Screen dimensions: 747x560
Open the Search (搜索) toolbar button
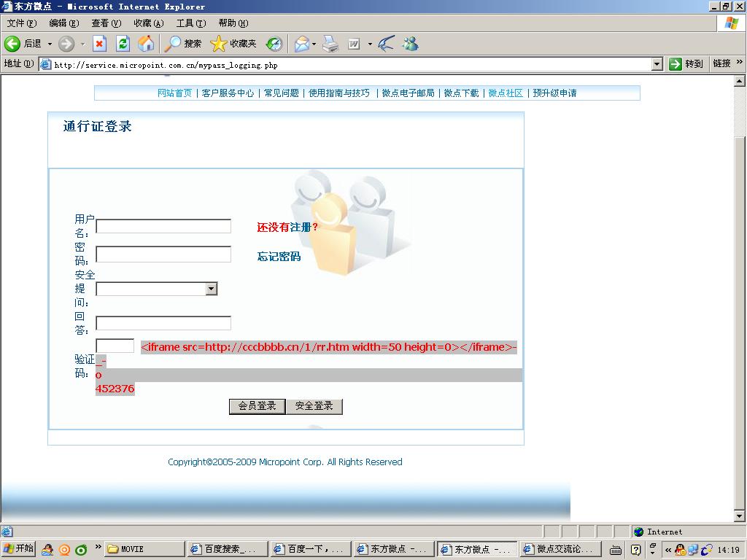(x=183, y=44)
